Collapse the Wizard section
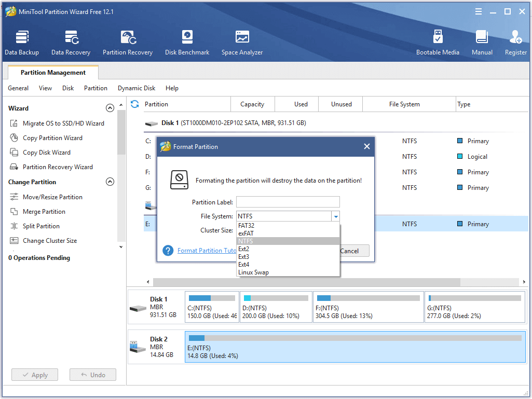The height and width of the screenshot is (399, 532). (110, 108)
